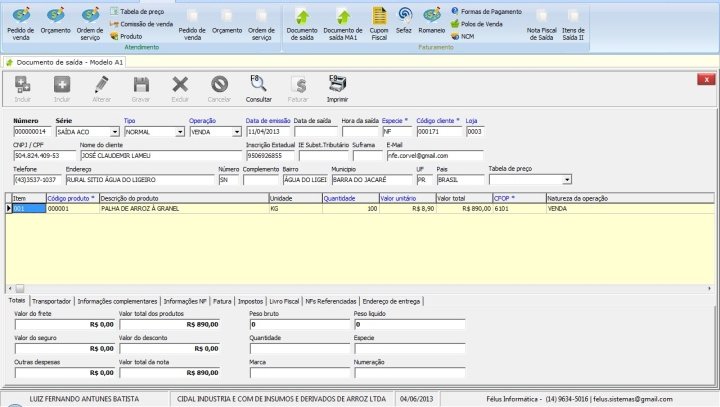Open Documento de saída MA1
Image resolution: width=720 pixels, height=407 pixels.
tap(343, 24)
